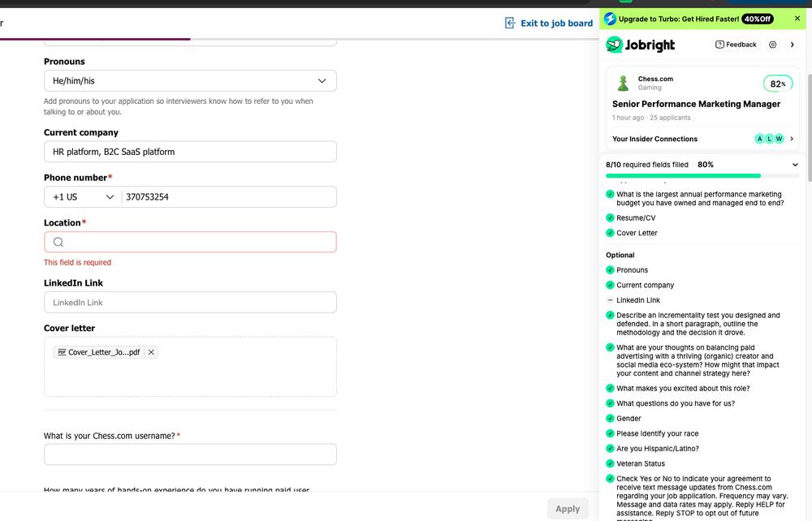Click the LinkedIn Link input field
This screenshot has height=521, width=812.
(190, 302)
